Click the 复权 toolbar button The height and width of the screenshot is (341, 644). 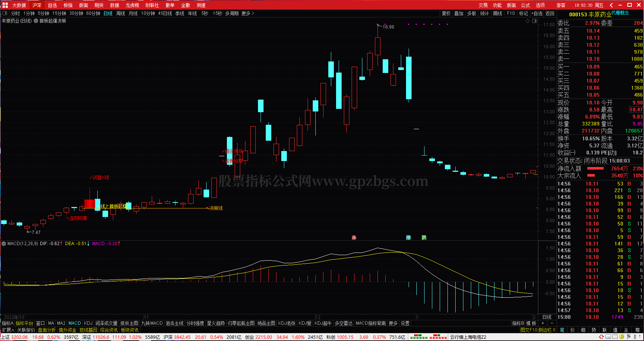[446, 13]
